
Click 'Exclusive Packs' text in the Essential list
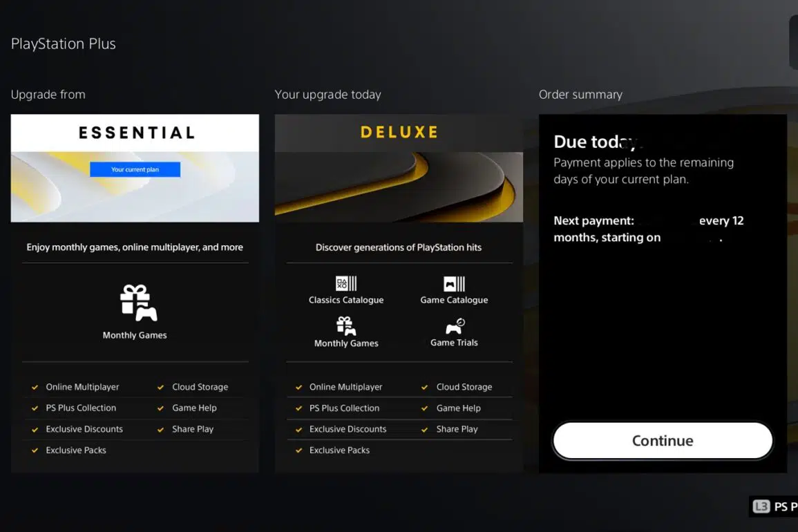(x=76, y=450)
